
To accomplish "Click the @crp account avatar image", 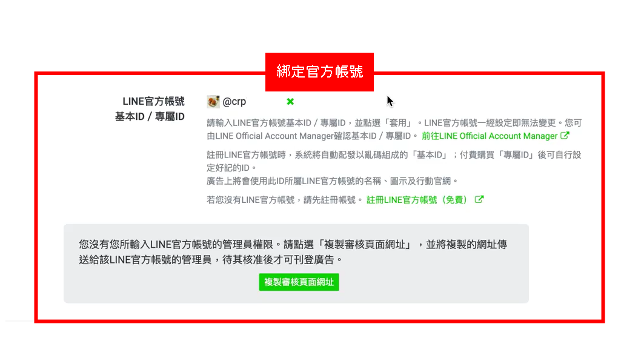I will 213,101.
